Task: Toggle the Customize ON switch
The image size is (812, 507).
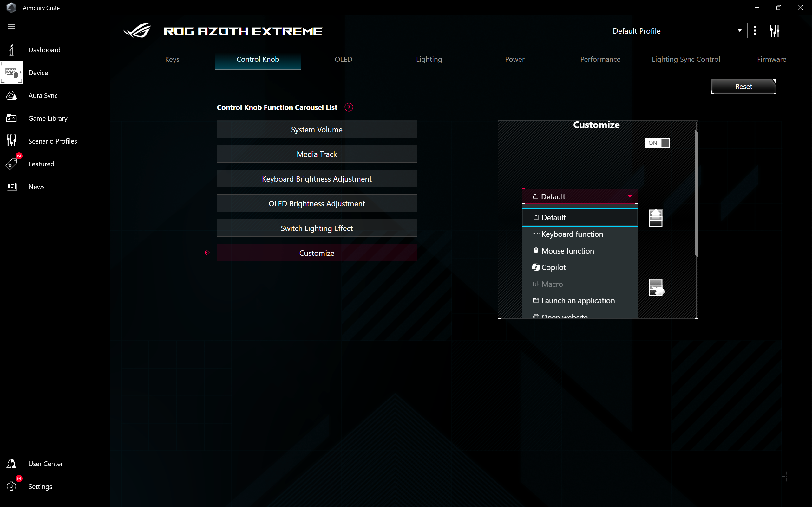Action: coord(657,143)
